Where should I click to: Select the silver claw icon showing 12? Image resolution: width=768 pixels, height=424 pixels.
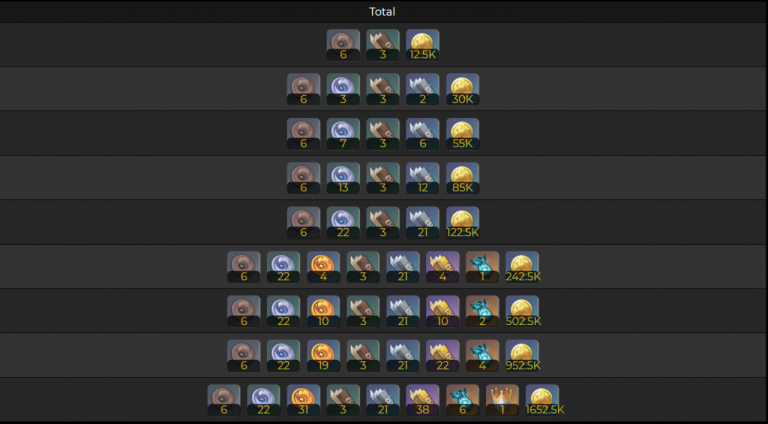click(422, 178)
